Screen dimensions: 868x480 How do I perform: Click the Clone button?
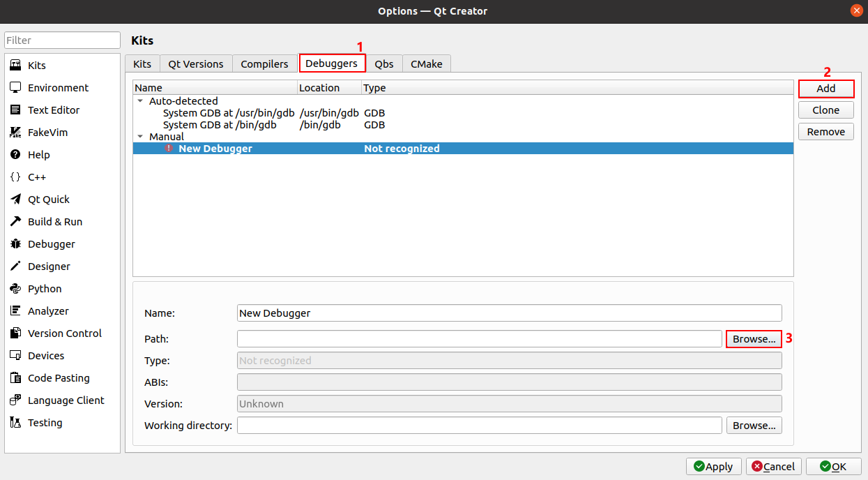pyautogui.click(x=826, y=110)
